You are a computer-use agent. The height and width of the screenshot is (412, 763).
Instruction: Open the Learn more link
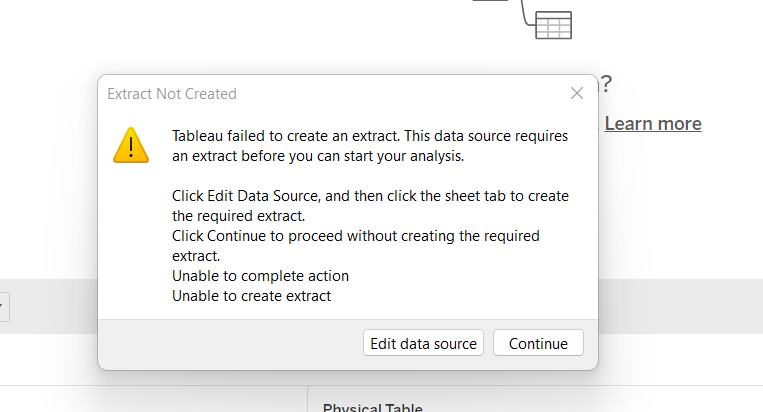[653, 123]
